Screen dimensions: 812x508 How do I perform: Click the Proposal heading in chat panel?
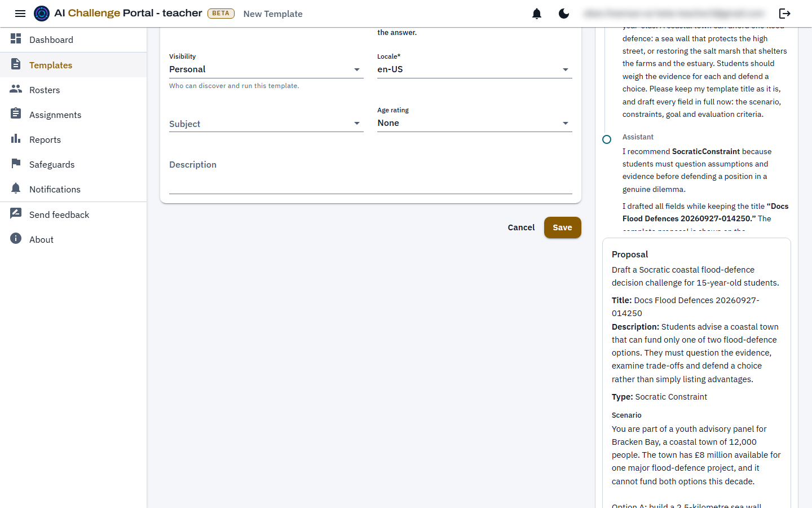coord(630,255)
